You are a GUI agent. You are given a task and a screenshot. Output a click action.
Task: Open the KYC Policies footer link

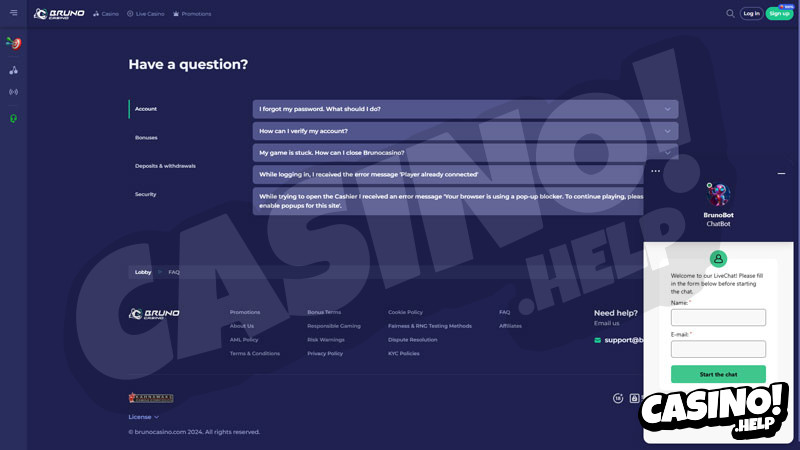click(404, 354)
